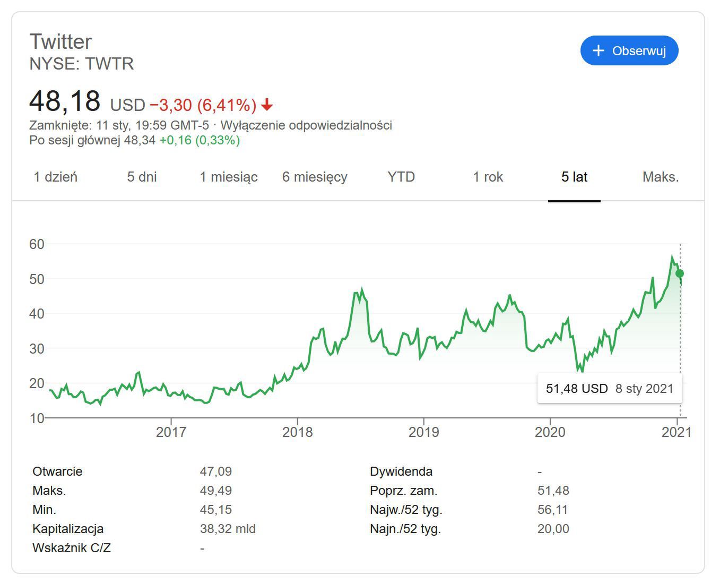The image size is (728, 583).
Task: Click the red down arrow price indicator
Action: [267, 105]
